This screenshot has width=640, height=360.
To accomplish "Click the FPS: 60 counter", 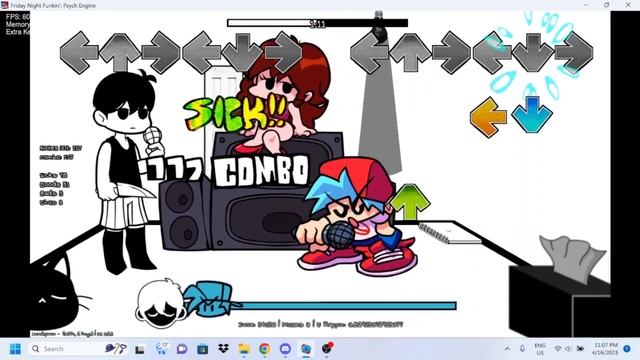I will coord(18,17).
